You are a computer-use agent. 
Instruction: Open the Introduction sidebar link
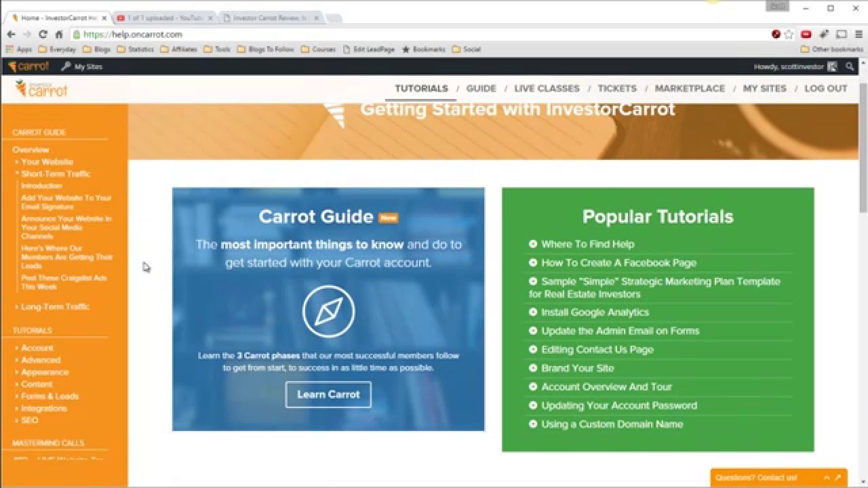[41, 186]
